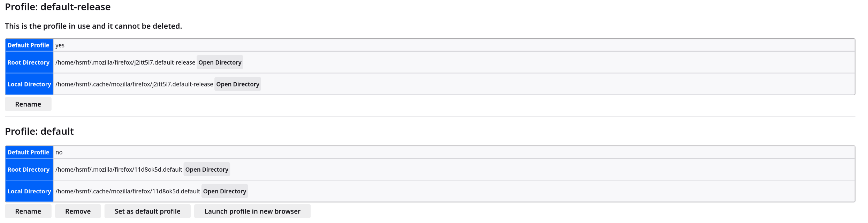Click the 11d8ok5d.default .cache path text
Image resolution: width=868 pixels, height=223 pixels.
[x=128, y=191]
